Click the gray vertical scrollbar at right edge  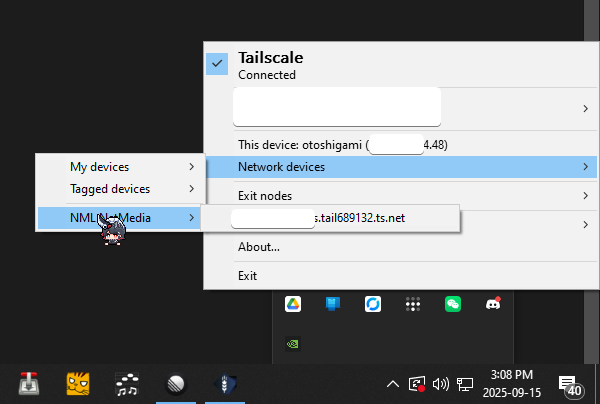[x=592, y=19]
